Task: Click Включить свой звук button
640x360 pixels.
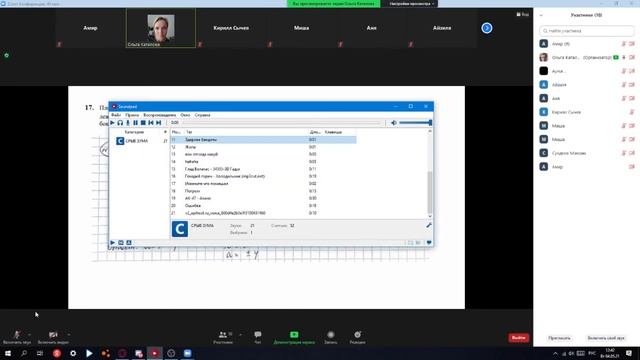Action: click(606, 338)
